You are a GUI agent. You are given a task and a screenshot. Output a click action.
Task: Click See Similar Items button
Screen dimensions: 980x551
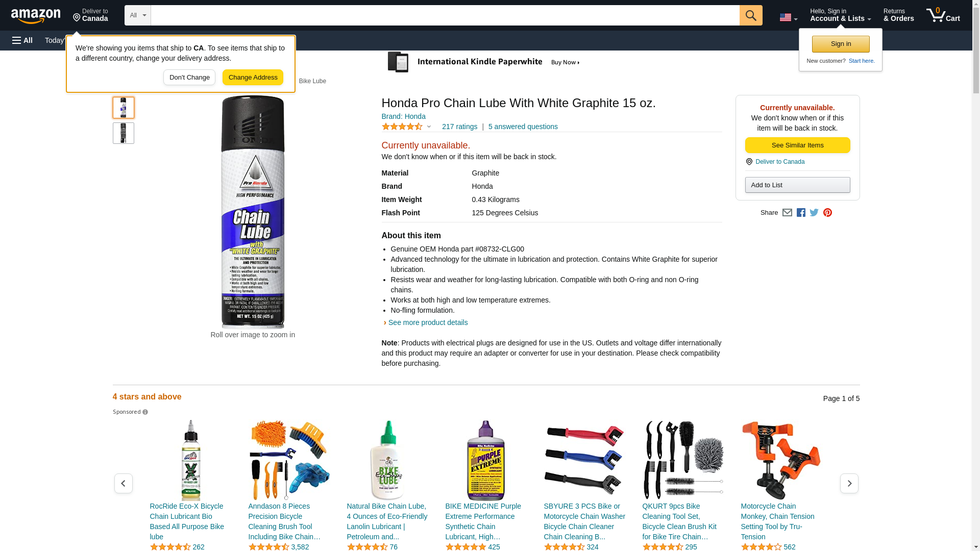click(797, 145)
